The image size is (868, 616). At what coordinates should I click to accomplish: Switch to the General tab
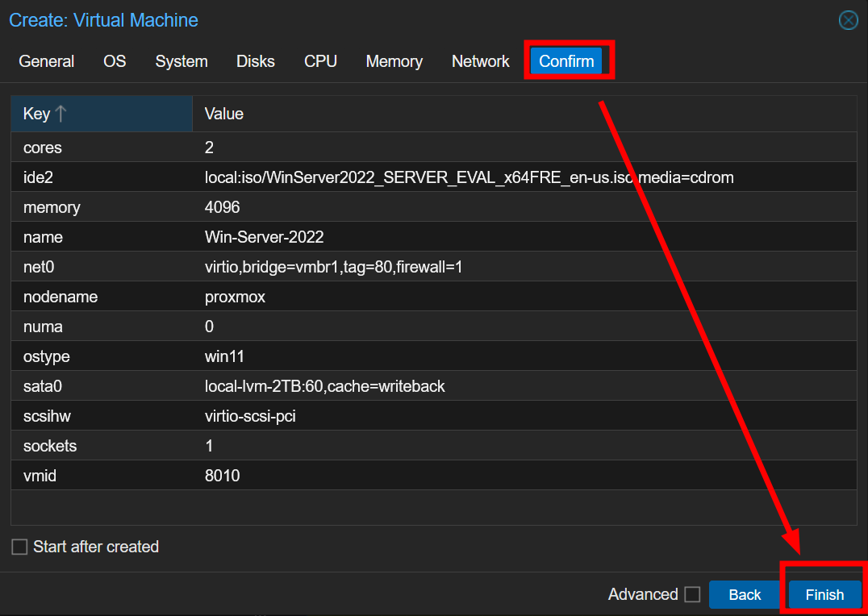(47, 61)
